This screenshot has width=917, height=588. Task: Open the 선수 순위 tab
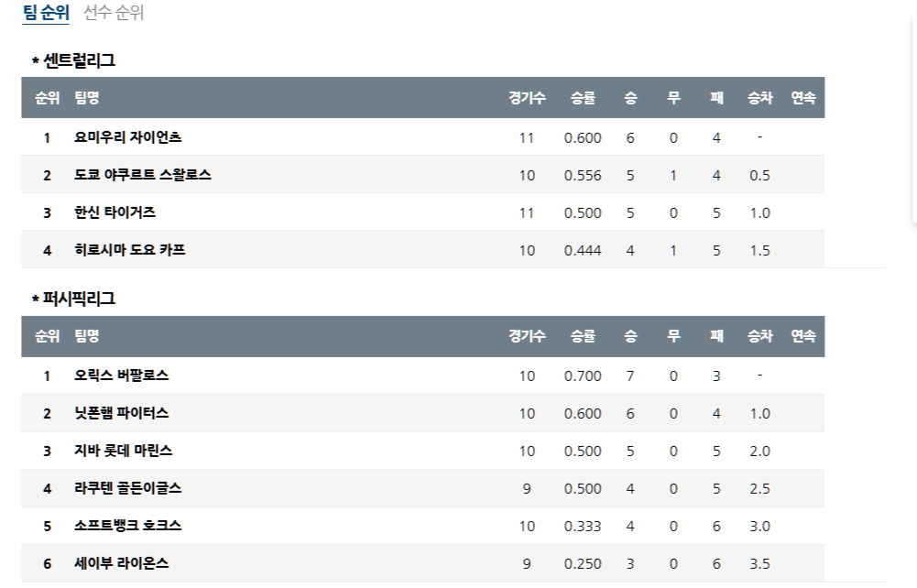pyautogui.click(x=114, y=14)
